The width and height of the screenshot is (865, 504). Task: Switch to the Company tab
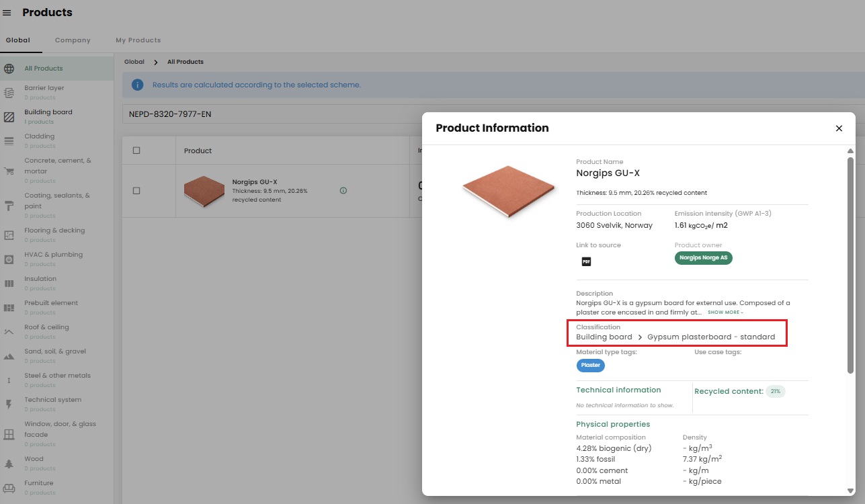(x=73, y=40)
